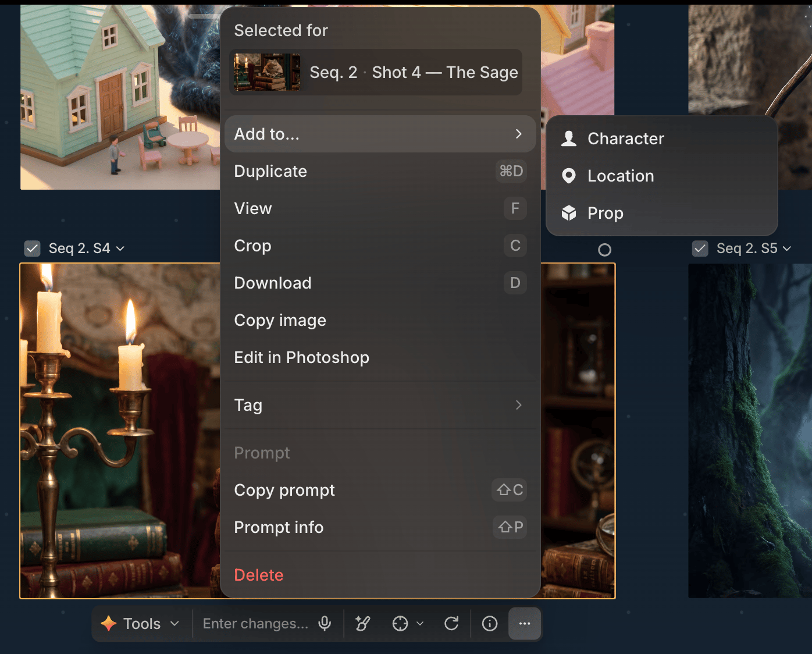Click the 'Seq. 2 · Shot 4 — The Sage' label
Screen dimensions: 812x654
click(x=414, y=72)
